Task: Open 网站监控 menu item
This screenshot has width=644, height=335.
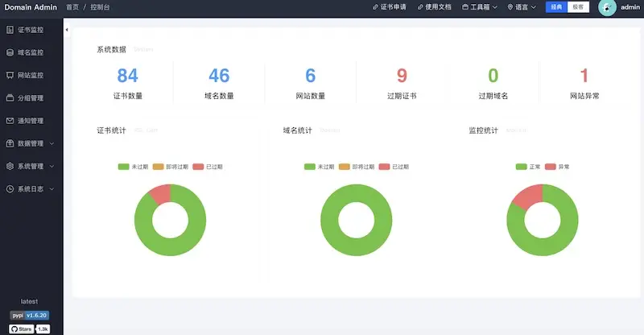Action: point(31,75)
